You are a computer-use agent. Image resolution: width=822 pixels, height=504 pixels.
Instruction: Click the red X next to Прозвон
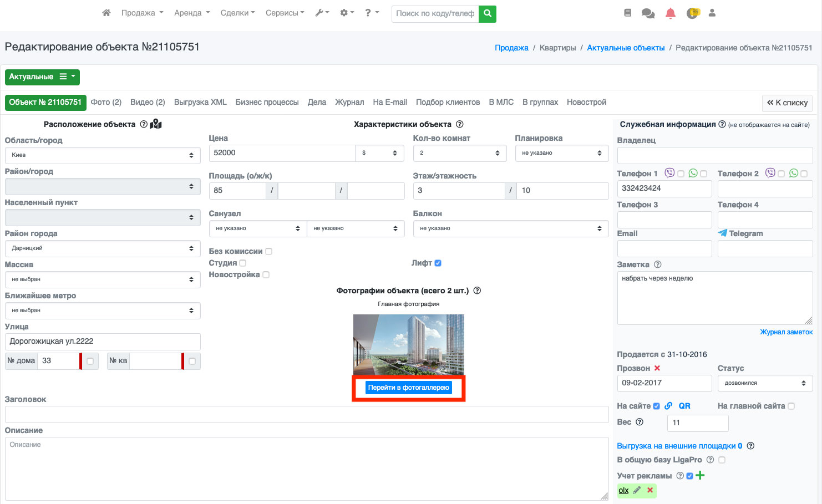[657, 368]
